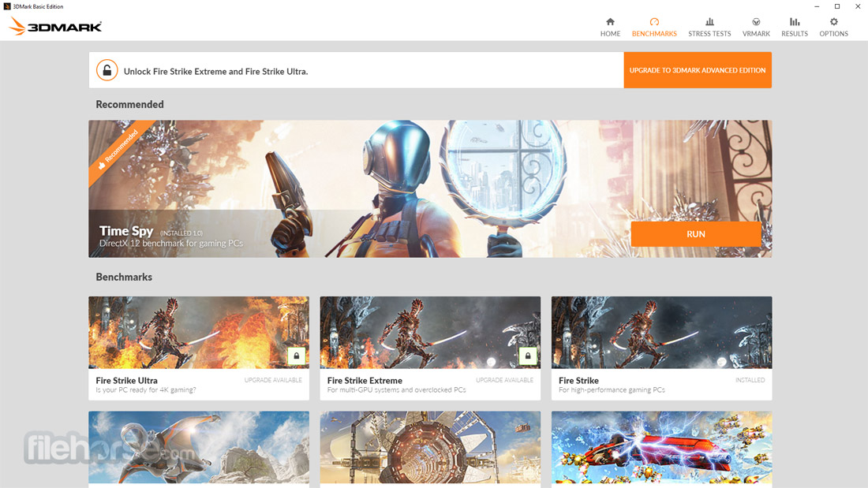Click 'Is your PC ready for 4K gaming?' text
This screenshot has height=488, width=868.
[146, 390]
